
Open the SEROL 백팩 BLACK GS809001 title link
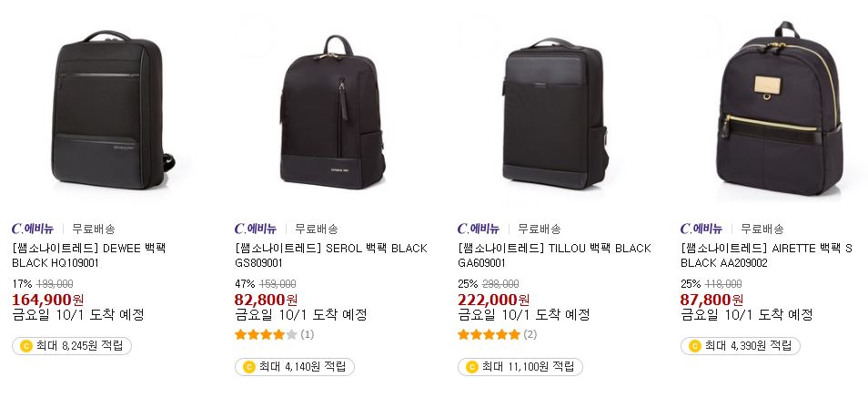(331, 256)
